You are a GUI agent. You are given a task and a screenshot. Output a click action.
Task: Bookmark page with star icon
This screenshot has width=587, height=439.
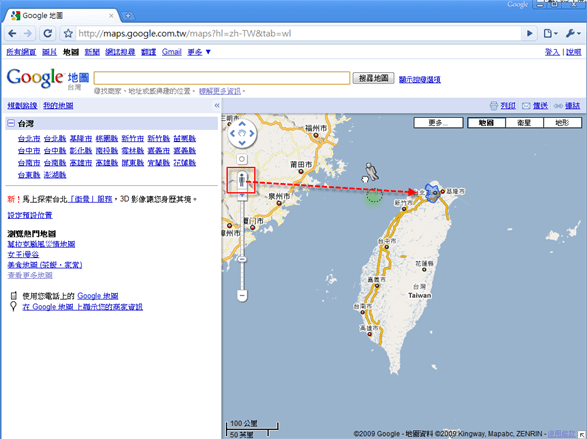coord(68,34)
